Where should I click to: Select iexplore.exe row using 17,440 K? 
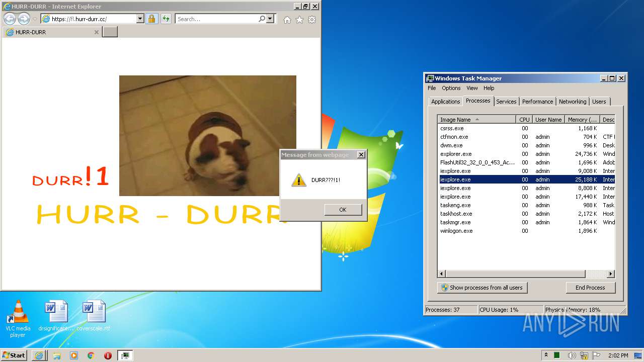pyautogui.click(x=526, y=197)
